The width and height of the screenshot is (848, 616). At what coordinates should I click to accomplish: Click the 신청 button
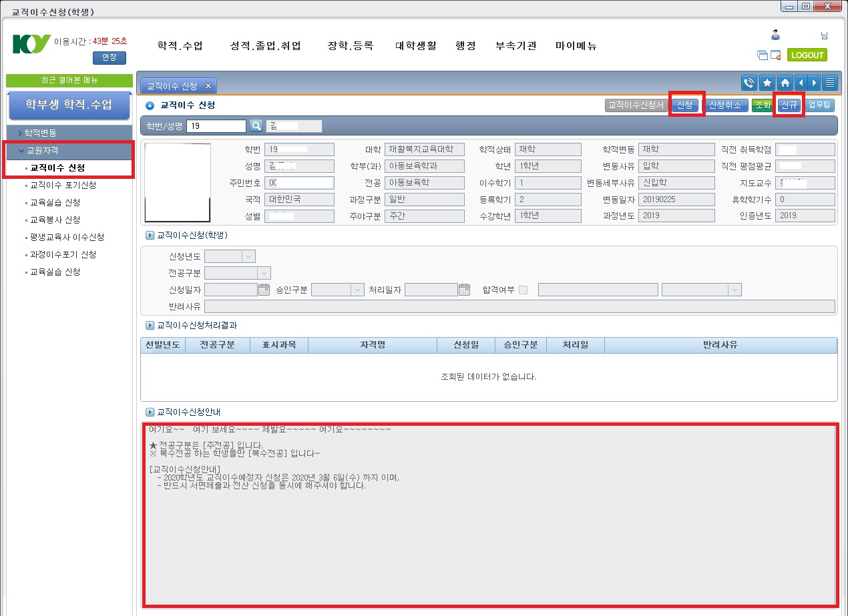coord(686,105)
